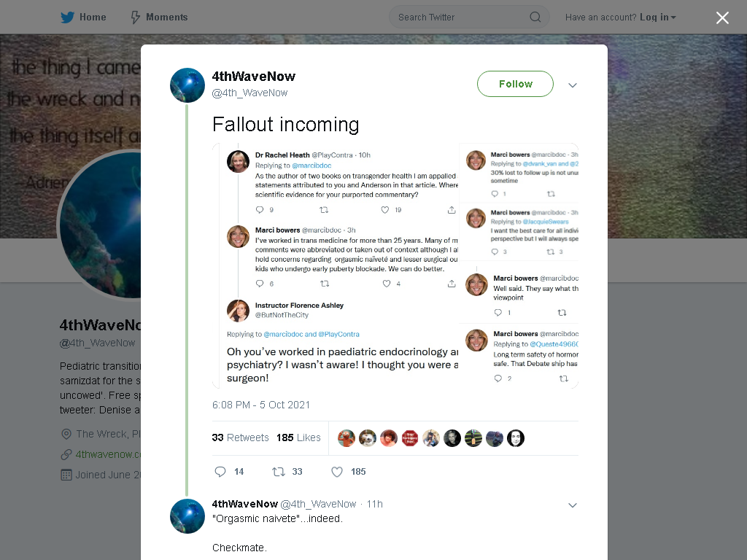This screenshot has width=747, height=560.
Task: Open Moments with the lightning bolt icon
Action: (x=136, y=17)
